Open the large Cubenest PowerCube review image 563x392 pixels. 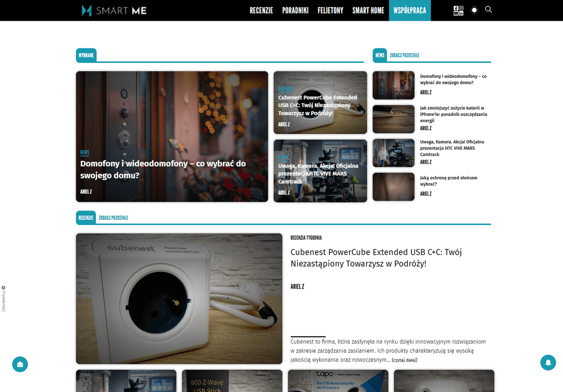tap(179, 299)
